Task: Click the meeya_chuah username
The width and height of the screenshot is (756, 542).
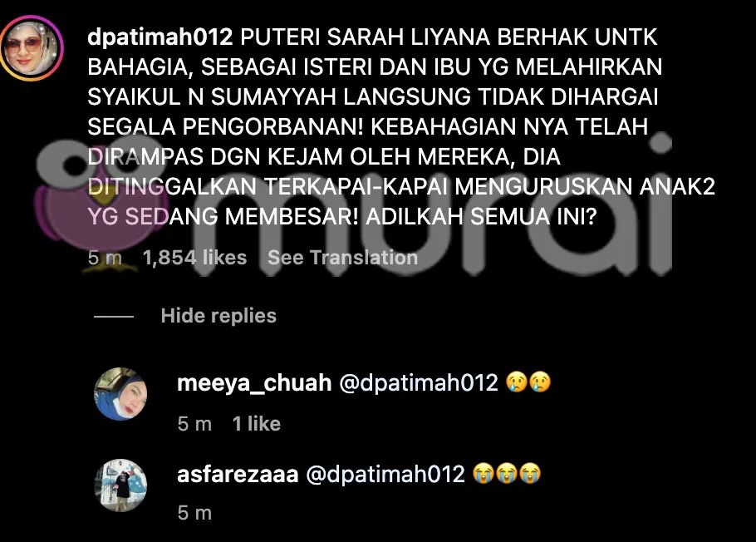Action: click(254, 382)
